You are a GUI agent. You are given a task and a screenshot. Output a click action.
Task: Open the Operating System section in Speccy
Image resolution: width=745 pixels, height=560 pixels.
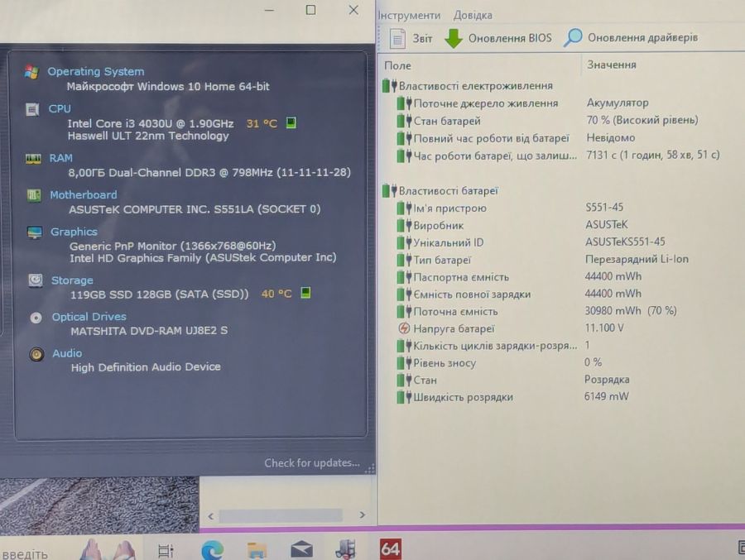pos(95,71)
